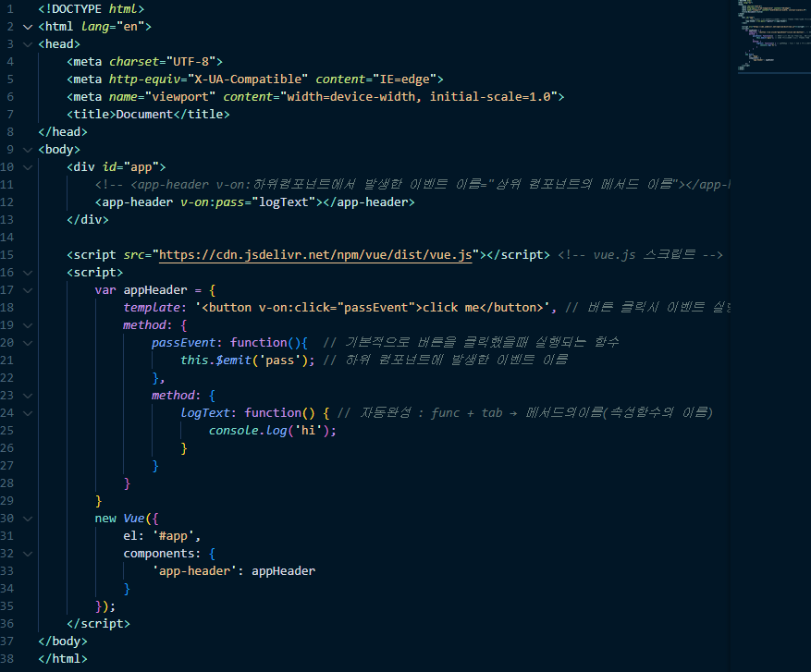Click the vue.js comment on line 15
Screen dimensions: 811x672
pyautogui.click(x=640, y=255)
